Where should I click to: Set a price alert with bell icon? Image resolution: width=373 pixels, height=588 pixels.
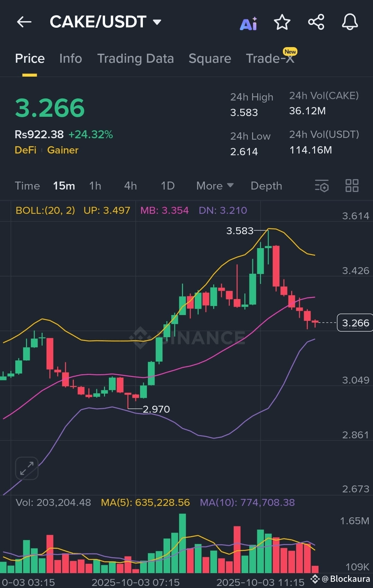[350, 22]
